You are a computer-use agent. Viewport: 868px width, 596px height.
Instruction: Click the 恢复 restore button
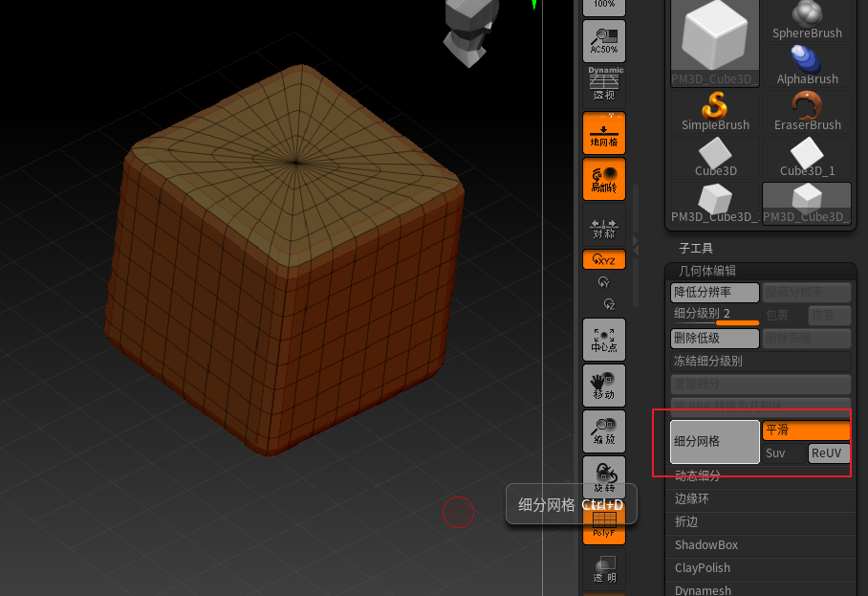(x=829, y=315)
